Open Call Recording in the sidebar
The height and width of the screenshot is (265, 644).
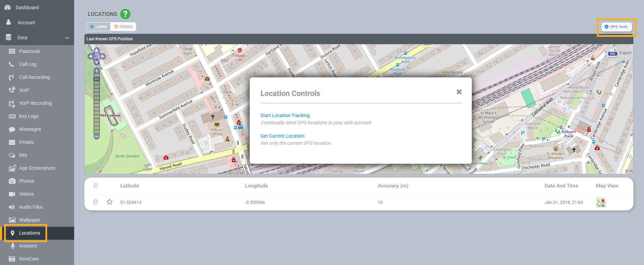[34, 77]
